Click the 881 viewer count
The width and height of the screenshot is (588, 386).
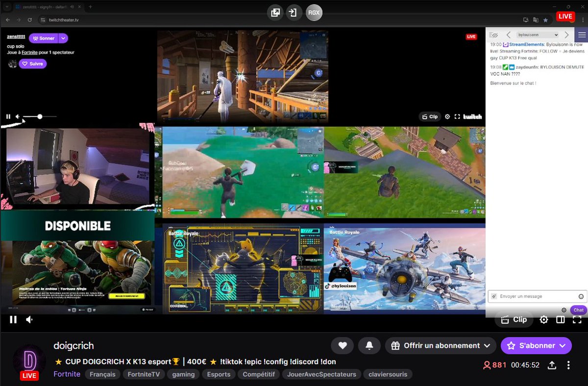click(495, 365)
